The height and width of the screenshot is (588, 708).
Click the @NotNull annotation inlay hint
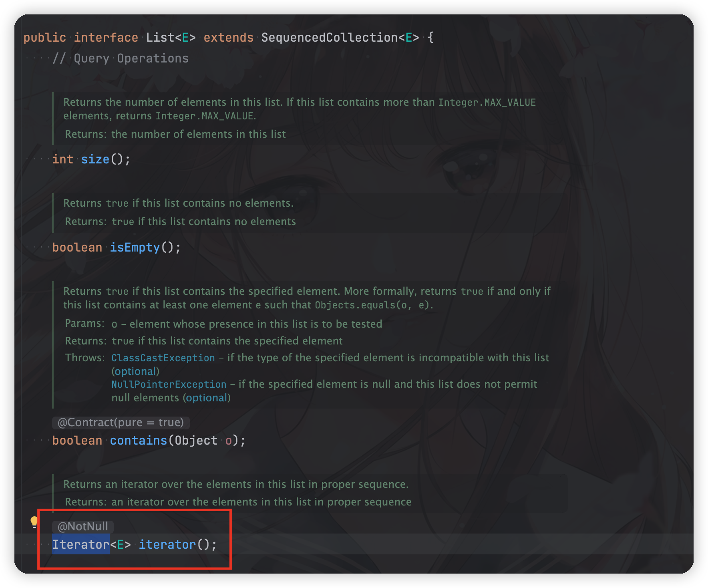[83, 526]
